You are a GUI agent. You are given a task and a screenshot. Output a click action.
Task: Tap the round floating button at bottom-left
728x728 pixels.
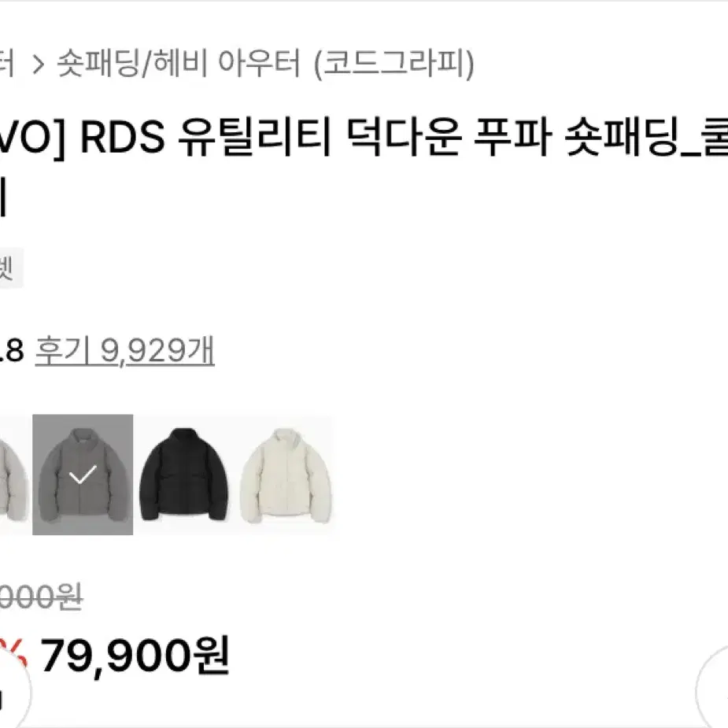click(x=12, y=694)
